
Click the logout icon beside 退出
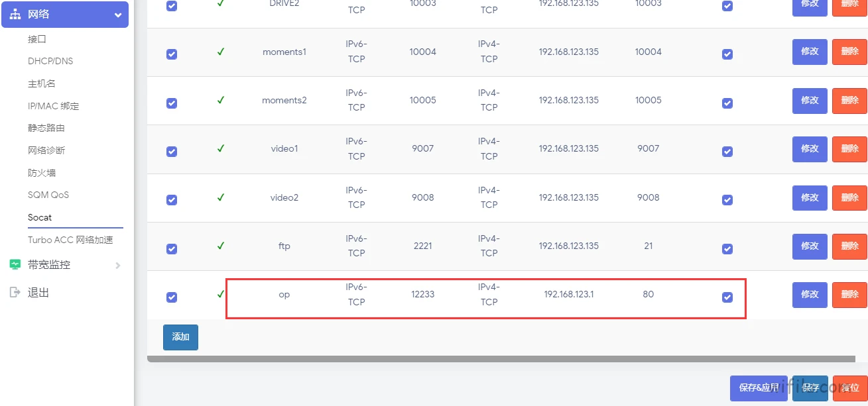coord(15,292)
